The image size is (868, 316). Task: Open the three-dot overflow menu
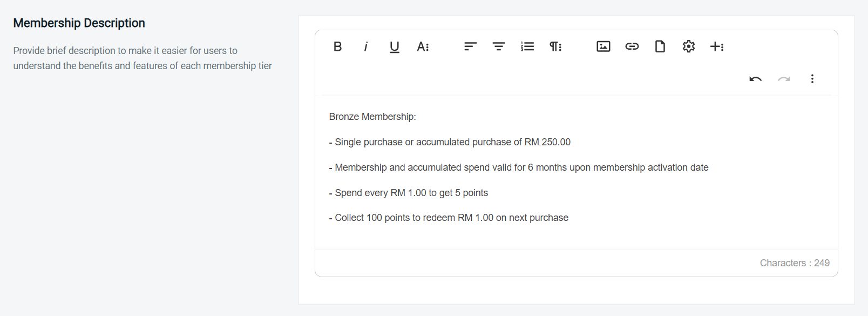click(x=812, y=79)
